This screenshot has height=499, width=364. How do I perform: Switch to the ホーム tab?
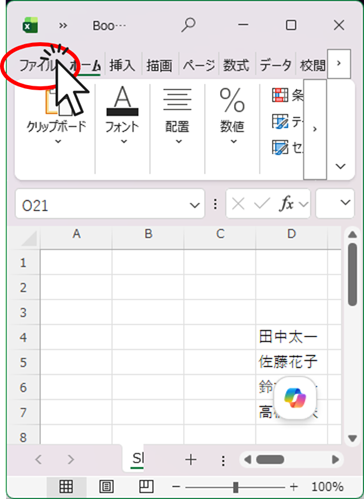click(85, 66)
